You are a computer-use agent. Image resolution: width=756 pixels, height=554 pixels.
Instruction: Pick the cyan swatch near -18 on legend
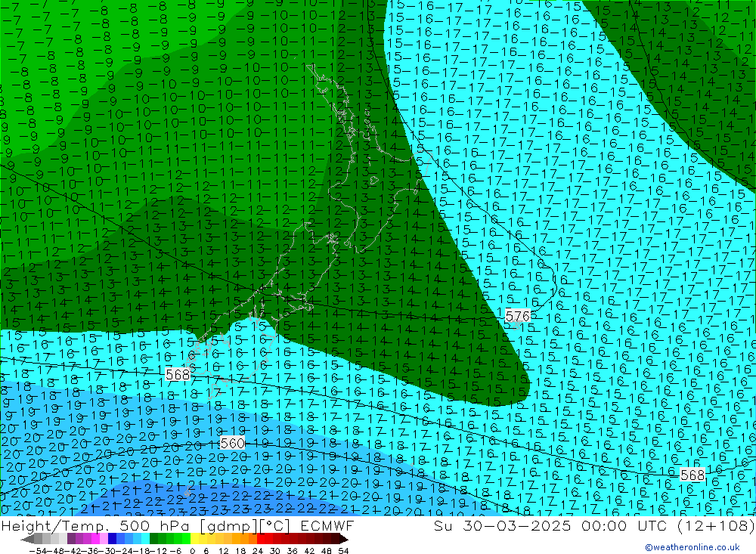tap(145, 539)
